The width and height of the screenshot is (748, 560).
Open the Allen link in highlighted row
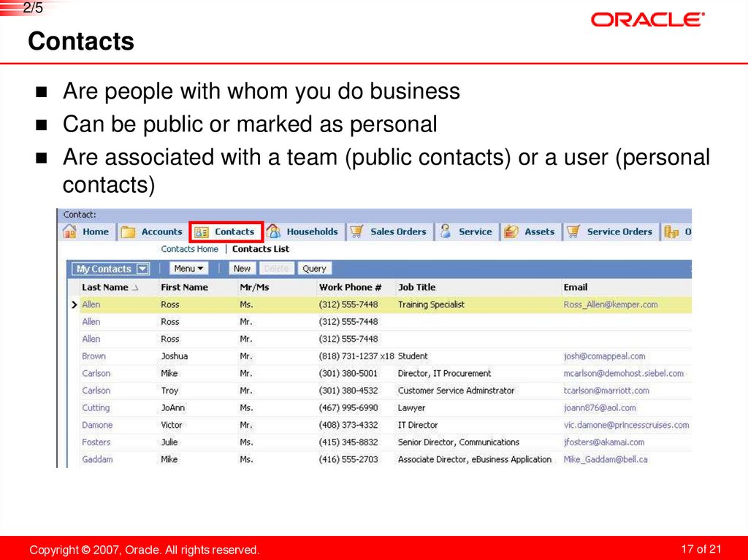(x=91, y=304)
